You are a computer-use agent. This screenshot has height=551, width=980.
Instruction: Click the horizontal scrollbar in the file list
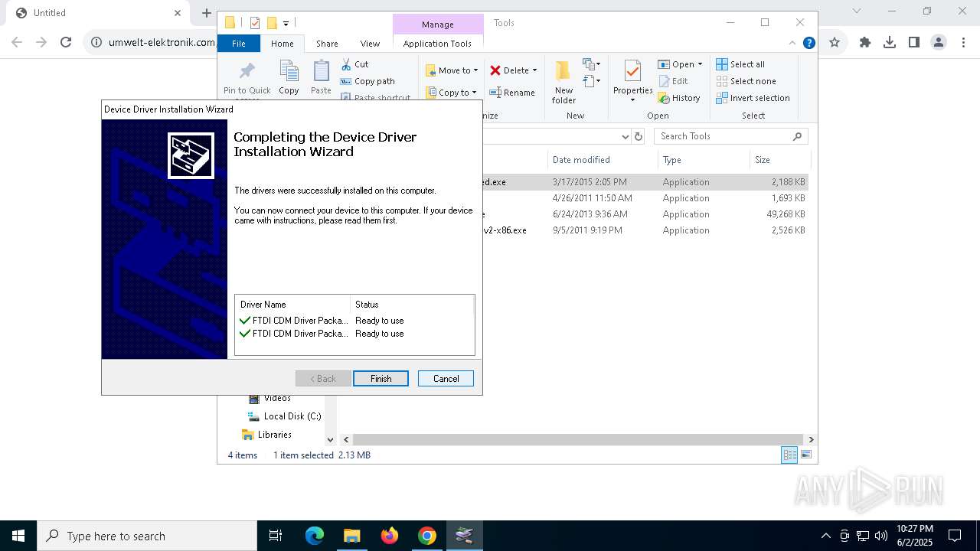pyautogui.click(x=578, y=439)
